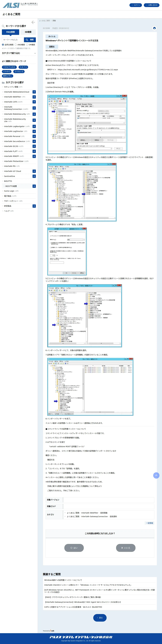Screen dimensions: 162x644
Task: Expand InterSafe GatewayConnection plus icon
Action: tap(34, 108)
